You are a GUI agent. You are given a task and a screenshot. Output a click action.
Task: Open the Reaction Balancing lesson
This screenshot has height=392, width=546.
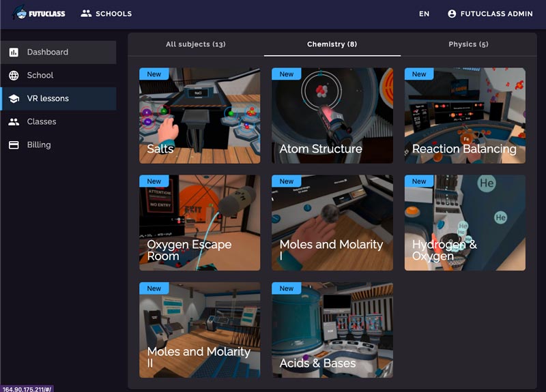[x=465, y=115]
